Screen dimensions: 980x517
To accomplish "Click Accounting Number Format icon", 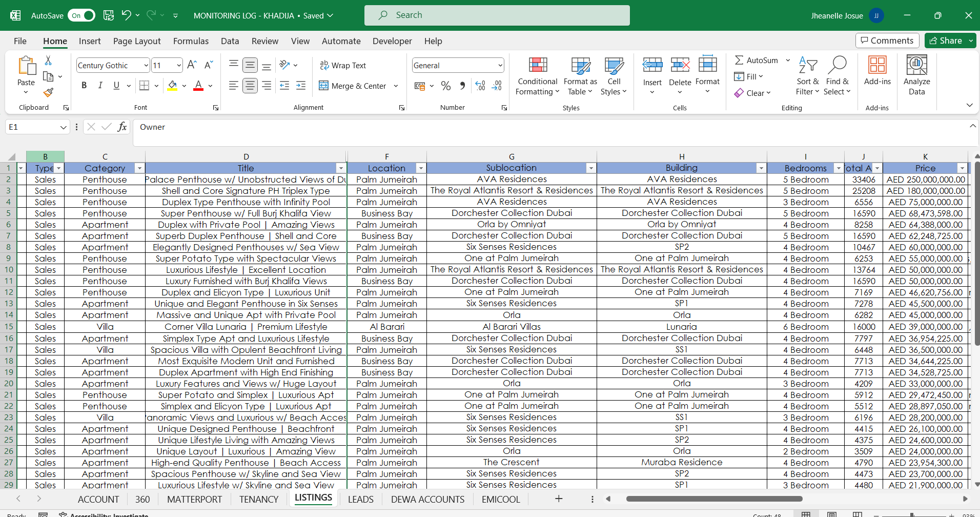I will 420,86.
